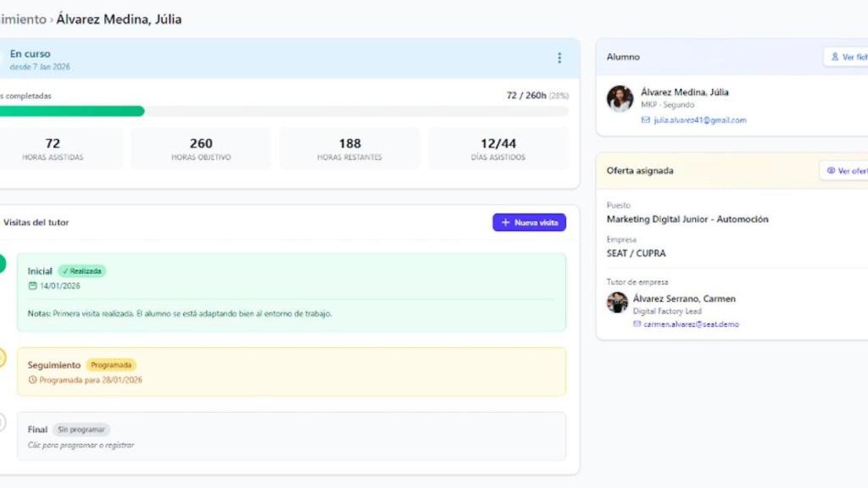The image size is (868, 488).
Task: Select the Días asistidos 12/44 stat card
Action: pyautogui.click(x=498, y=148)
